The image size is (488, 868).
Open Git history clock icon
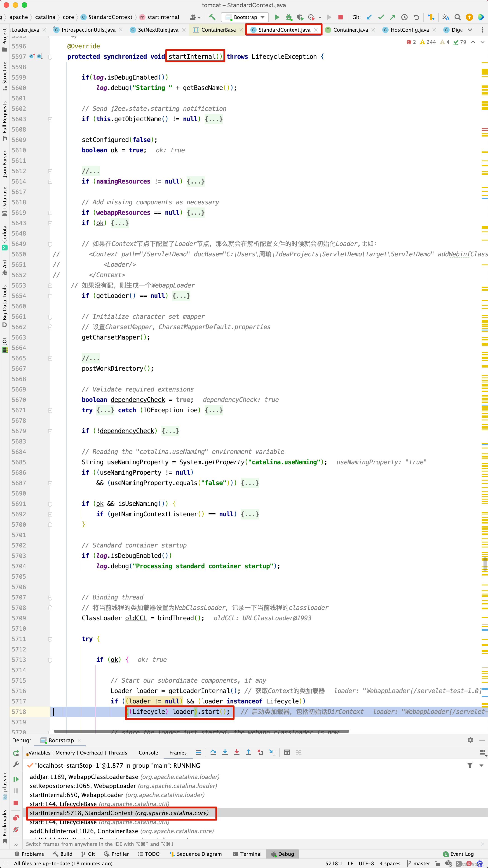(x=404, y=17)
